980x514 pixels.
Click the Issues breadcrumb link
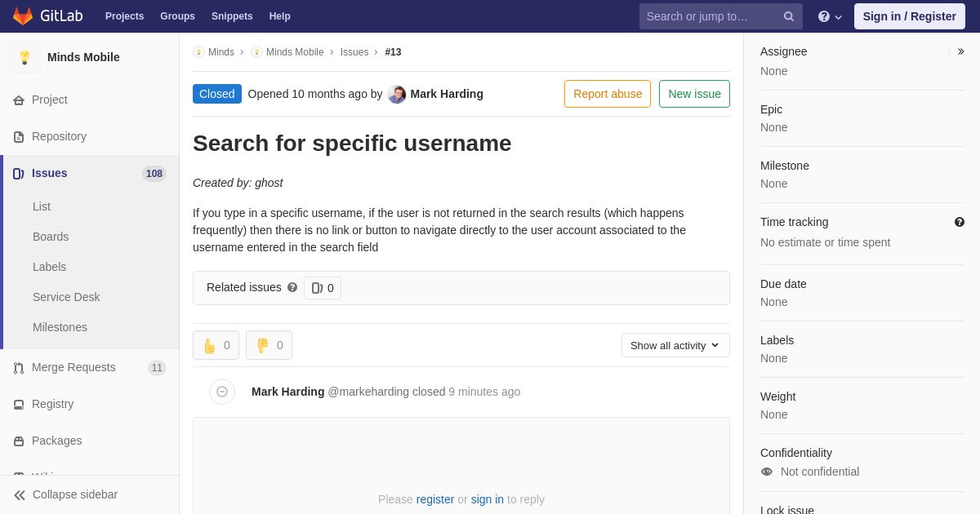354,52
